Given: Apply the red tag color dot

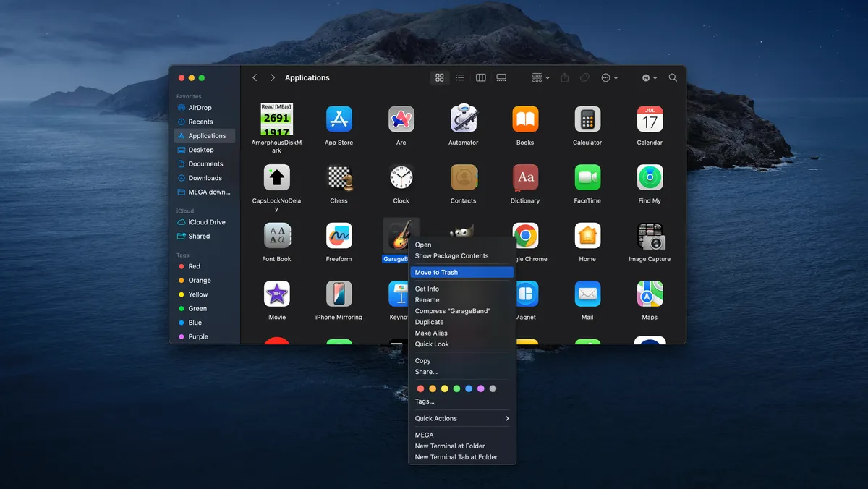Looking at the screenshot, I should tap(420, 388).
